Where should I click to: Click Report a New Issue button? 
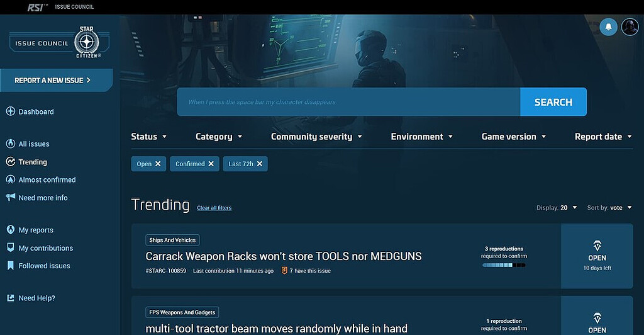pyautogui.click(x=56, y=80)
